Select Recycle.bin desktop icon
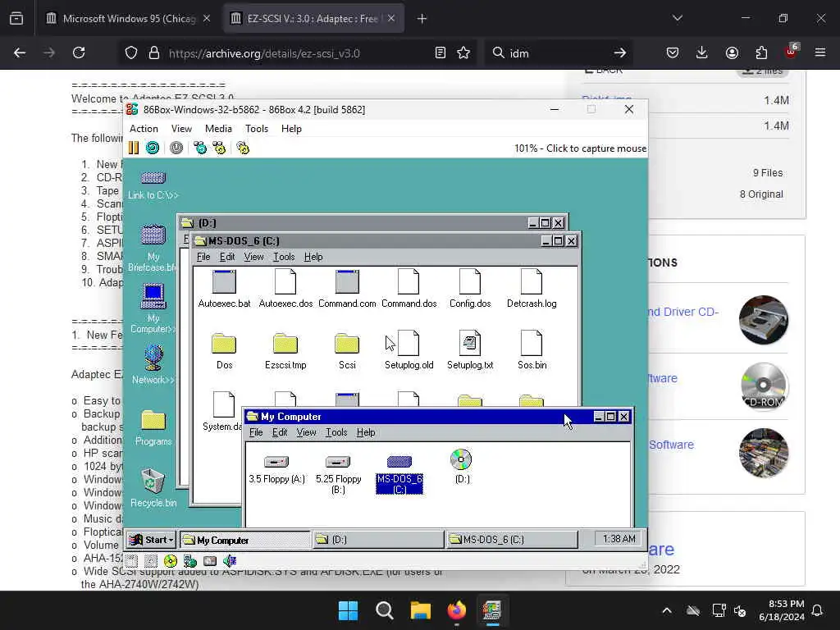Screen dimensions: 840x630 coord(153,487)
